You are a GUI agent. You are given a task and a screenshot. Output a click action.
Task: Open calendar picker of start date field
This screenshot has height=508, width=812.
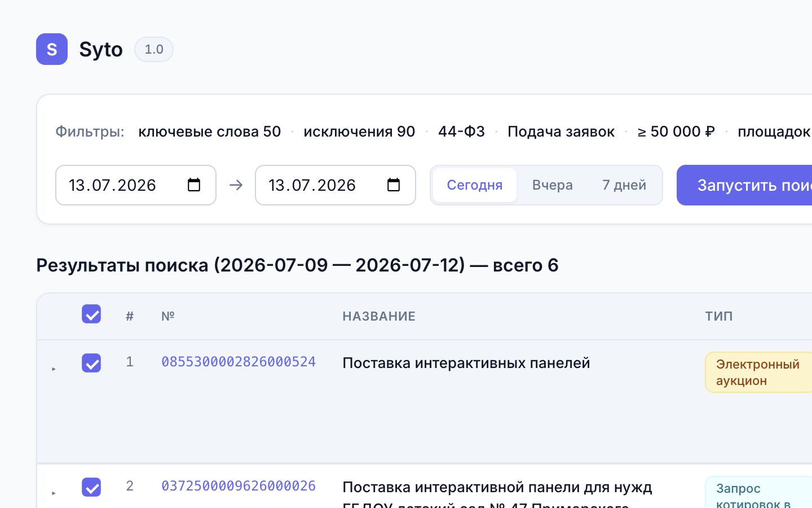click(x=194, y=185)
